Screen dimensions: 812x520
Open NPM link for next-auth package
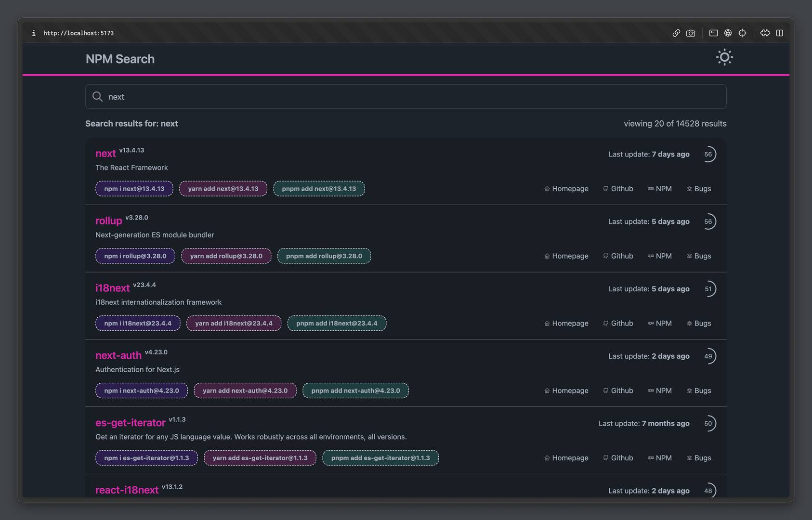click(x=659, y=390)
